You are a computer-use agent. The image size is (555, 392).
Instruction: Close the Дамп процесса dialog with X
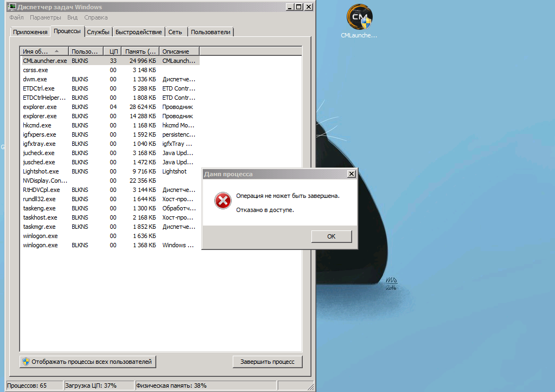[351, 173]
